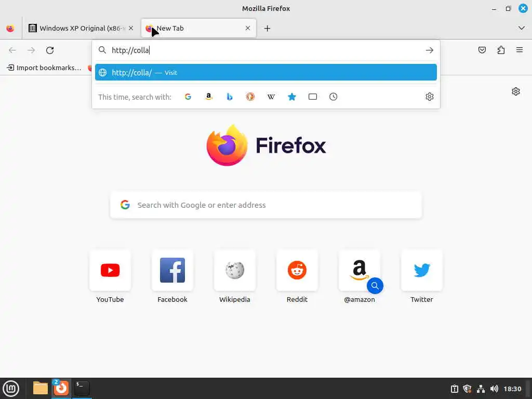532x399 pixels.
Task: Open the Firefox application menu
Action: click(520, 50)
